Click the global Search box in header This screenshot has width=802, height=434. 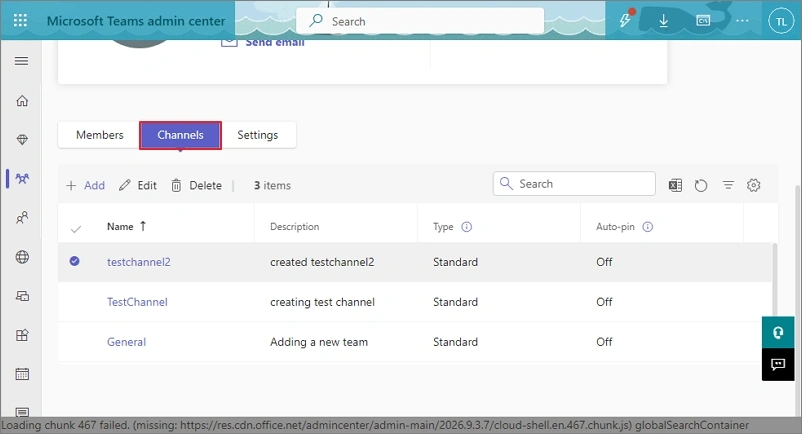420,21
